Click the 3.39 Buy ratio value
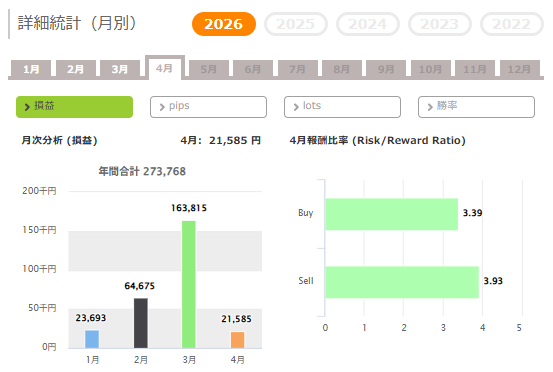 (x=472, y=213)
